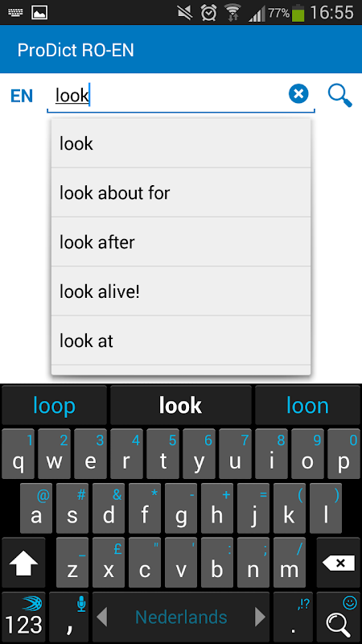This screenshot has width=362, height=644.
Task: Tap the Nederlands space bar
Action: [181, 617]
